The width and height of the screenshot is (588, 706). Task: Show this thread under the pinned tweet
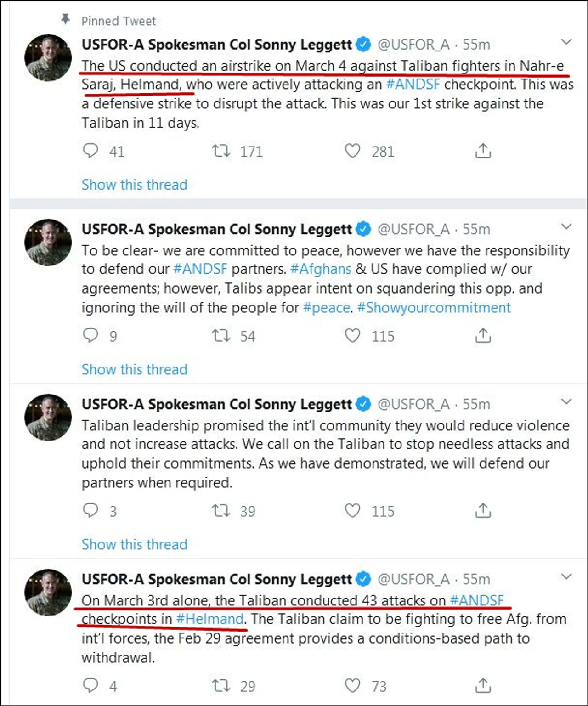pos(135,185)
